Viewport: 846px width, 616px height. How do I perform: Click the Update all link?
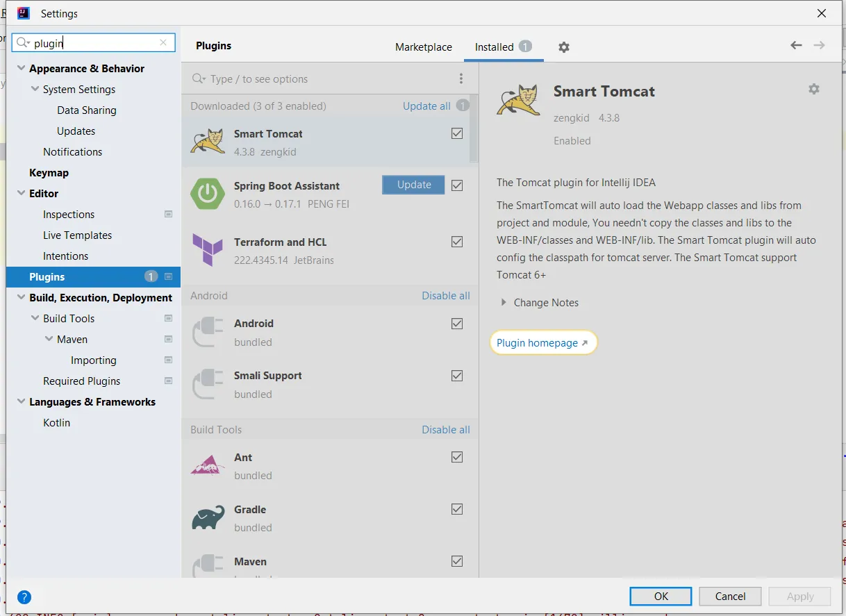pyautogui.click(x=426, y=106)
